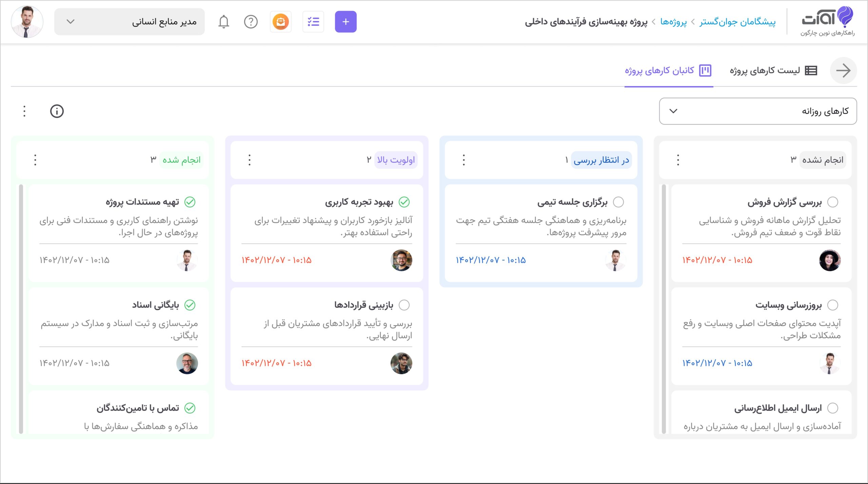Click assignee avatar on بهبود تجربه کاربری card
Viewport: 868px width, 484px height.
[401, 260]
